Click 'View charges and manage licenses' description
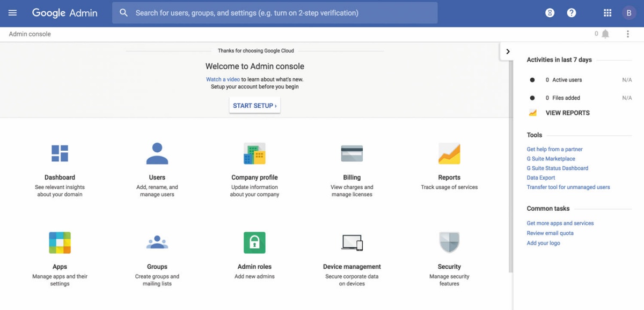This screenshot has width=644, height=310. [x=352, y=191]
